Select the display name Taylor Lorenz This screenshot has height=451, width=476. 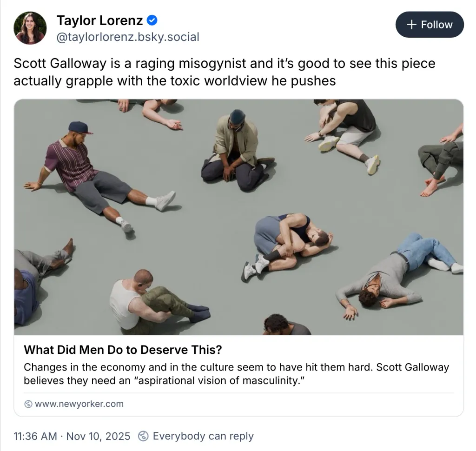point(99,20)
